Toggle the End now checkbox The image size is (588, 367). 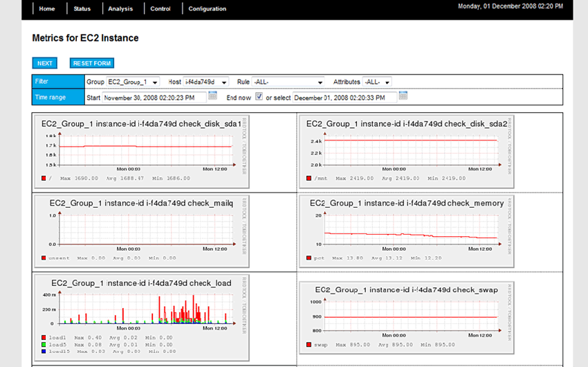pyautogui.click(x=259, y=96)
